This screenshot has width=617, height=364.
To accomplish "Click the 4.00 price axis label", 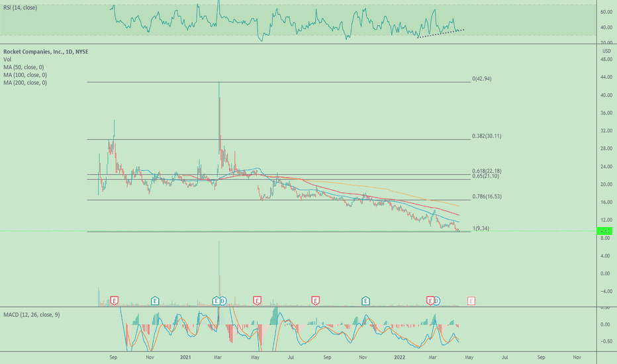I will 606,255.
